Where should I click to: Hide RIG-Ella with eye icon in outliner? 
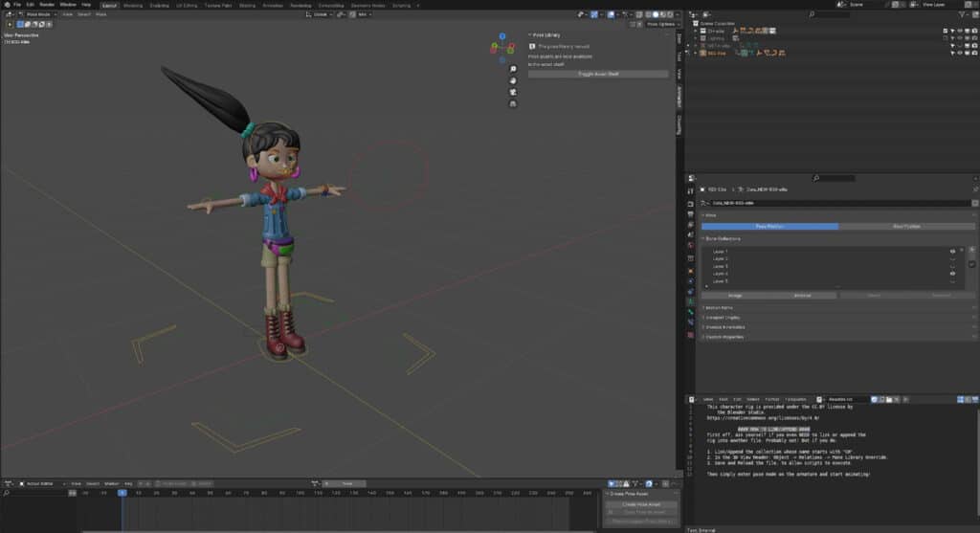tap(960, 54)
